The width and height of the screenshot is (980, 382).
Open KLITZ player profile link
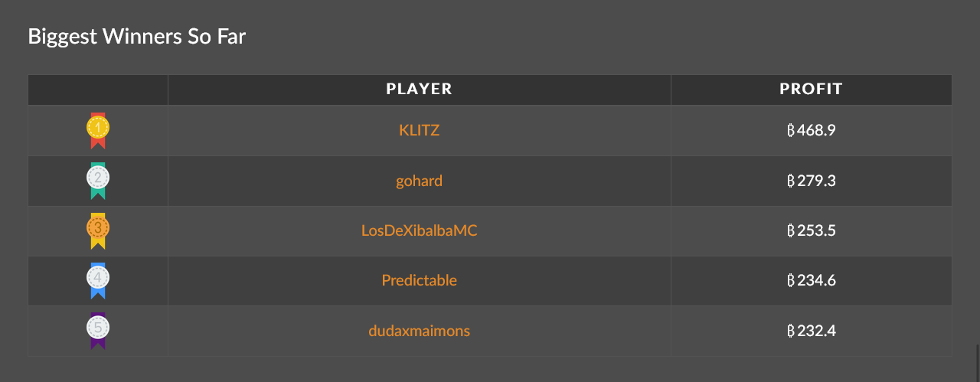pyautogui.click(x=420, y=130)
